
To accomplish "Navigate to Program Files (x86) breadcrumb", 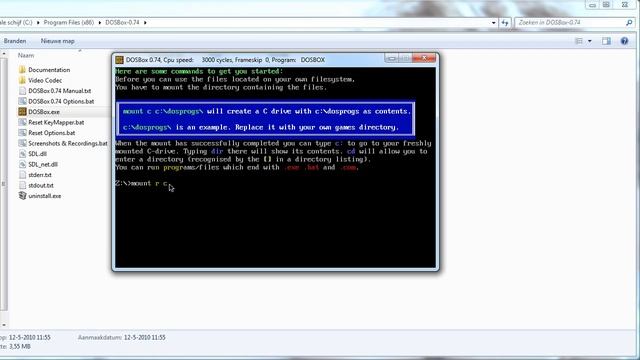I will (69, 22).
